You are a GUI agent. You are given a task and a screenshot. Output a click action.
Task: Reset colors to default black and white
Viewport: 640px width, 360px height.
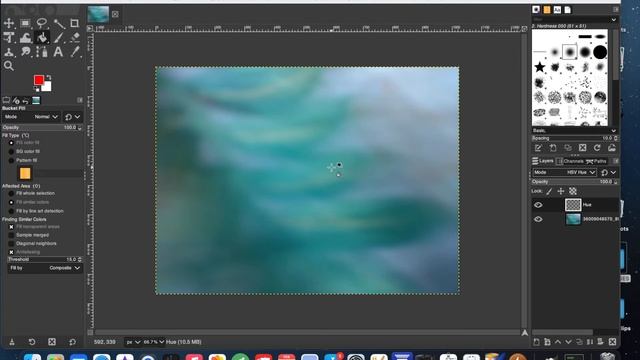(x=36, y=89)
